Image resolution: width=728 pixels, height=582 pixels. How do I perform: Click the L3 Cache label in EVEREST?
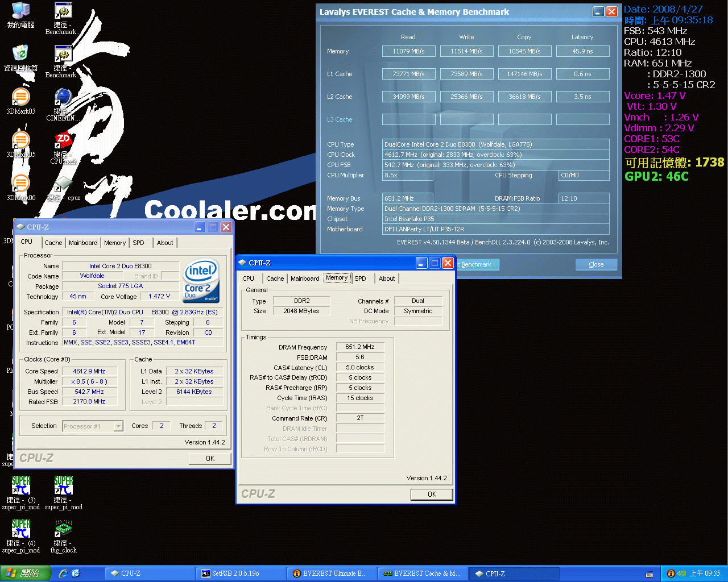pos(340,119)
